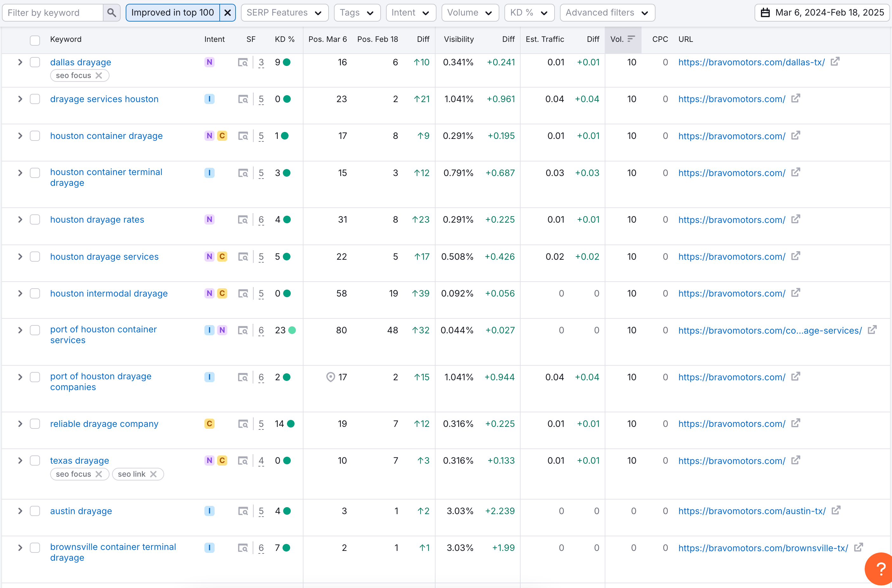Screen dimensions: 892x588
Task: Click the calendar date range picker
Action: click(x=822, y=13)
